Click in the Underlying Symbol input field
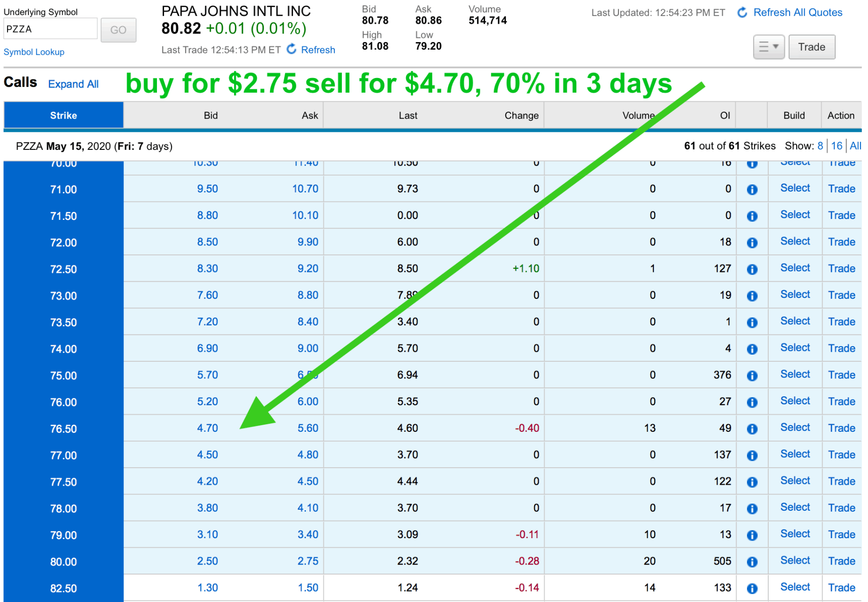Screen dimensions: 868x602 coord(51,29)
